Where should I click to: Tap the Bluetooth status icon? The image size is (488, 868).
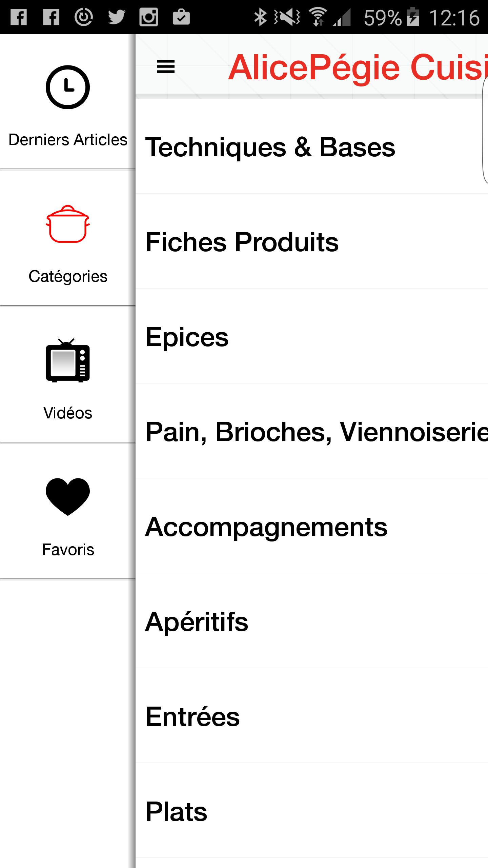point(260,17)
